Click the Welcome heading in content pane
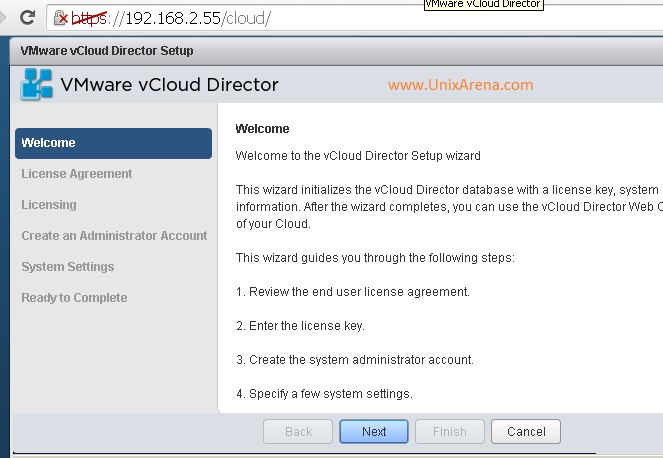The image size is (663, 458). 262,129
